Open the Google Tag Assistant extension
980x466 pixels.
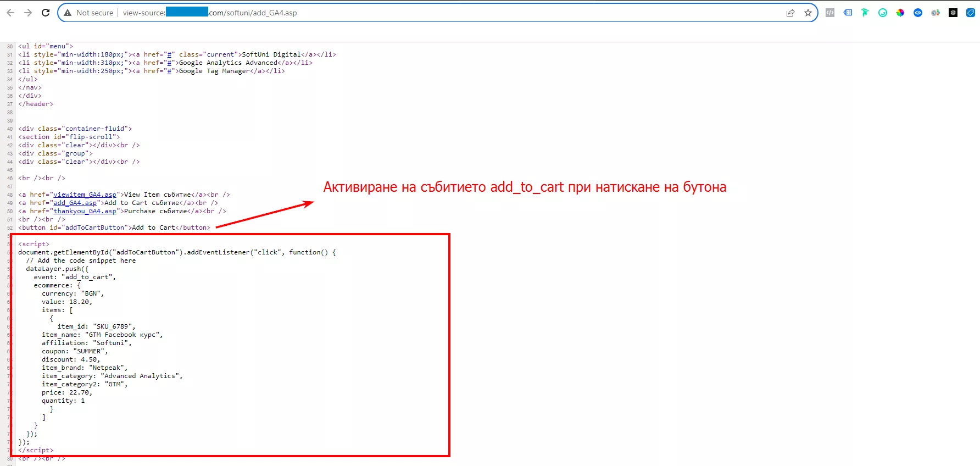coord(848,13)
